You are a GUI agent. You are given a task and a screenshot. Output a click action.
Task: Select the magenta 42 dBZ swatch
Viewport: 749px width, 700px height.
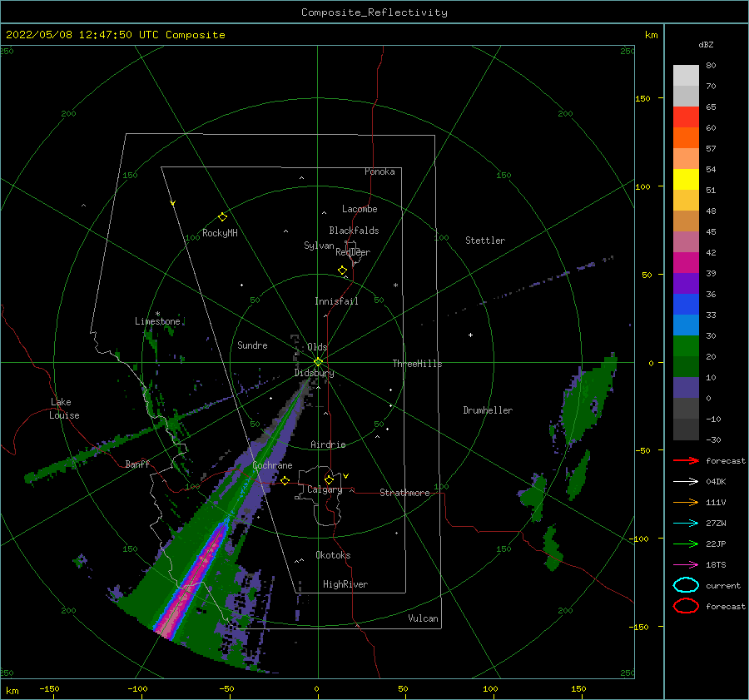pyautogui.click(x=686, y=263)
